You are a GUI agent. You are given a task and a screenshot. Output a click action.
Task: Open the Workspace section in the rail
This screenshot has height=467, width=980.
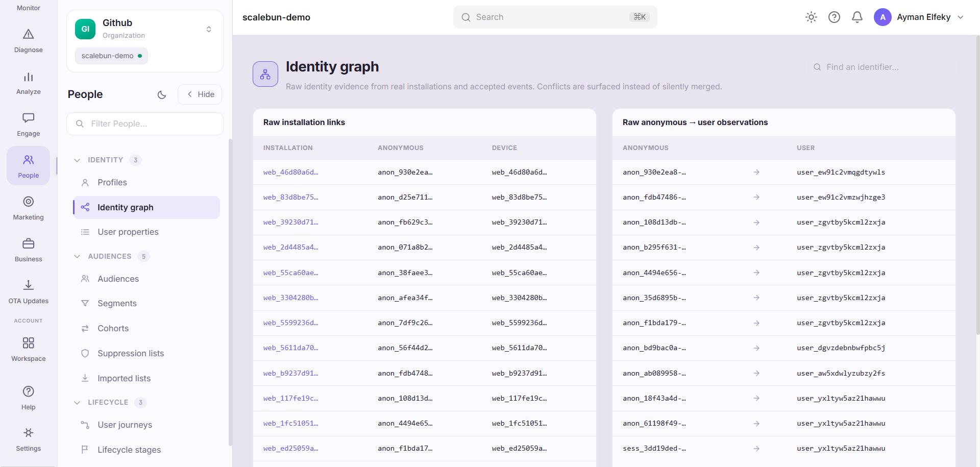29,350
